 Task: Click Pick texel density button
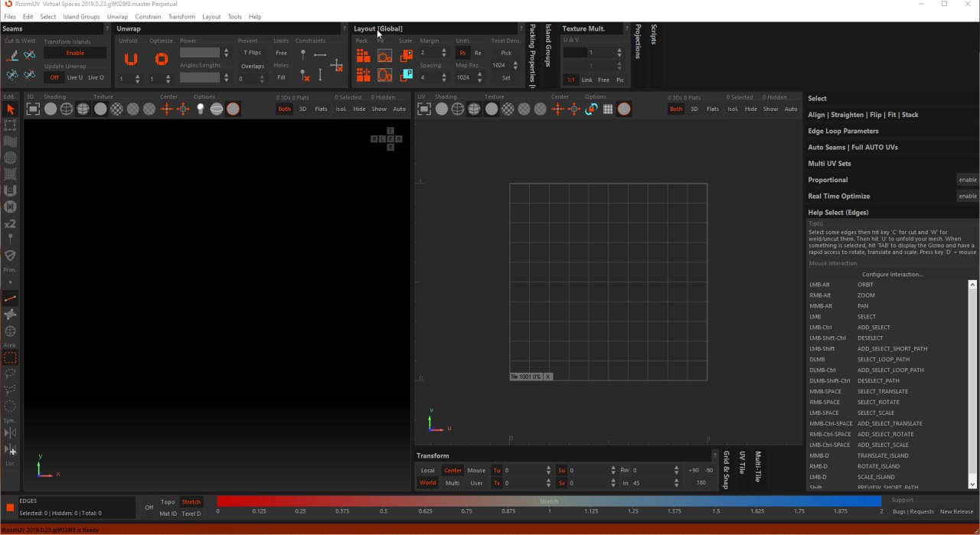pyautogui.click(x=506, y=53)
